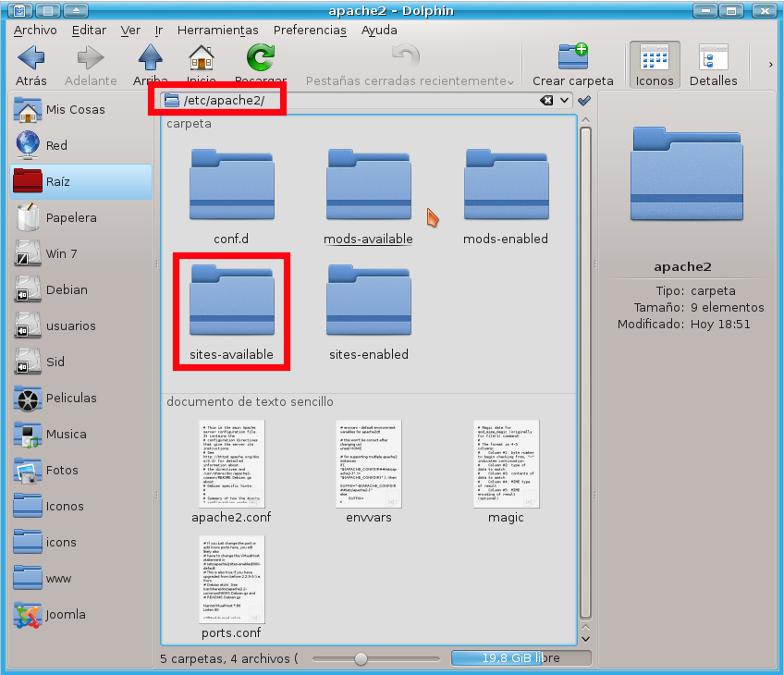This screenshot has height=675, width=784.
Task: Confirm location with the checkmark button
Action: tap(584, 101)
